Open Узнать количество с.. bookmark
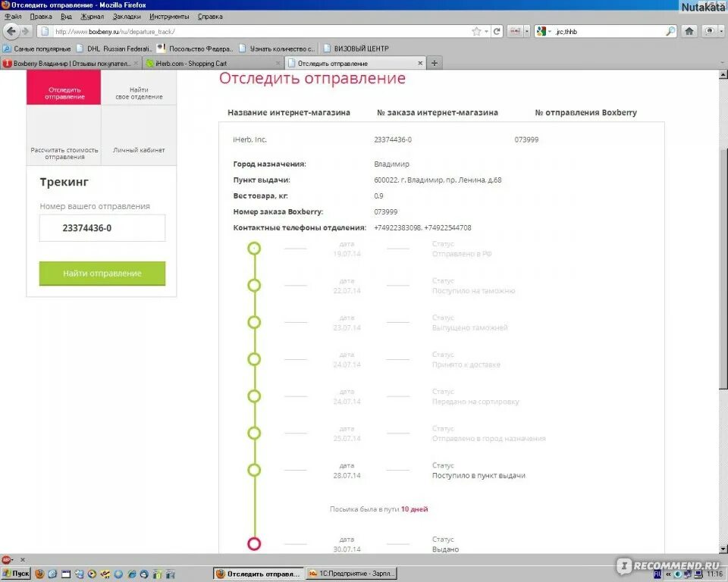This screenshot has height=582, width=728. [x=277, y=48]
